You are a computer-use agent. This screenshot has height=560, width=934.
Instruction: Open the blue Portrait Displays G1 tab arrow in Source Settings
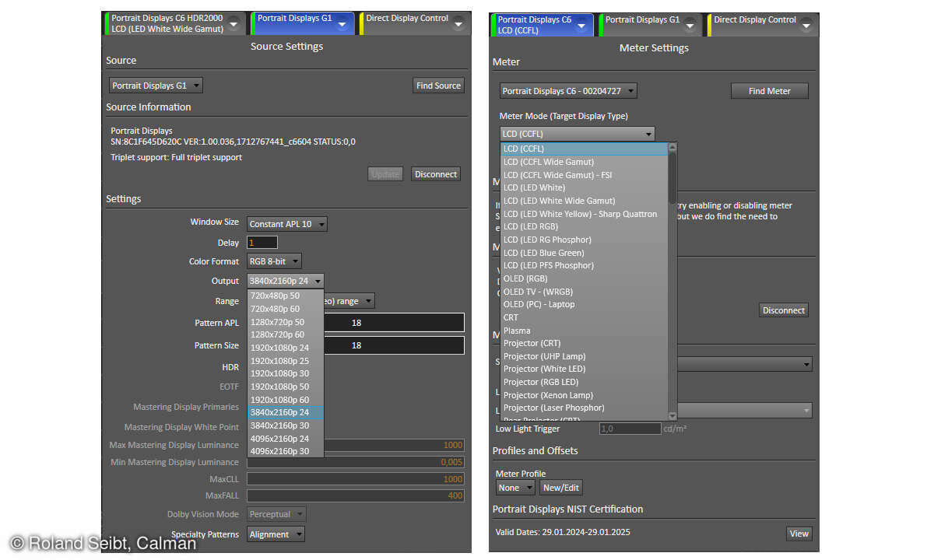342,24
